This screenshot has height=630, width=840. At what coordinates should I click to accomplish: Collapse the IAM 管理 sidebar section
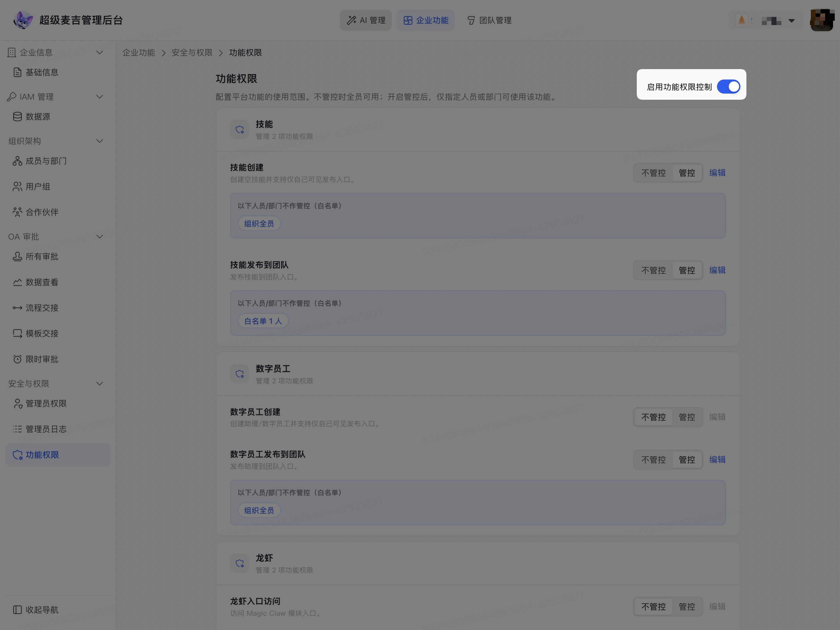point(99,97)
